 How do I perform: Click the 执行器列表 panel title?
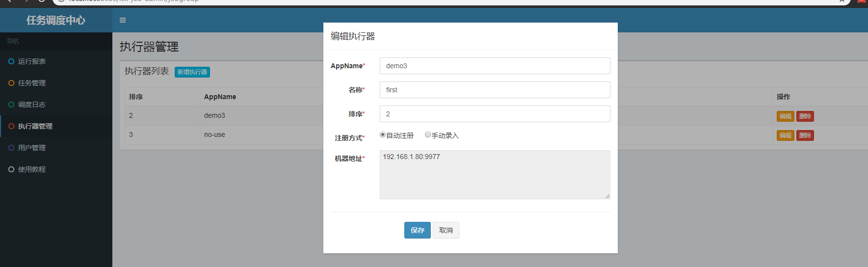(x=147, y=71)
